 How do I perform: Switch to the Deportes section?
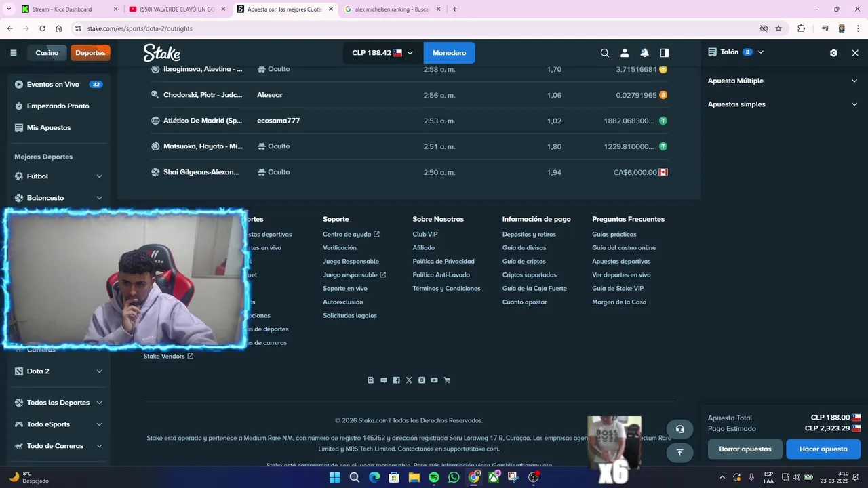[90, 53]
